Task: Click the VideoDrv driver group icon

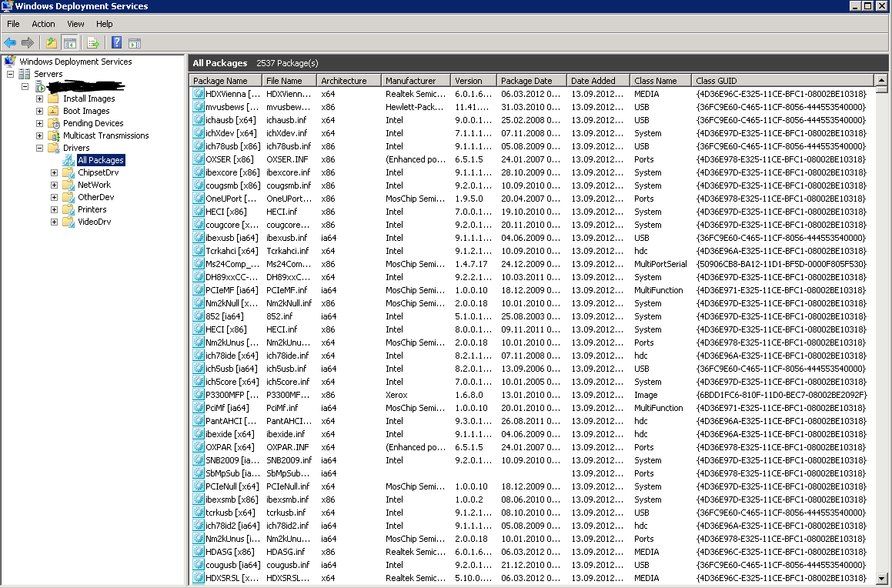Action: 68,222
